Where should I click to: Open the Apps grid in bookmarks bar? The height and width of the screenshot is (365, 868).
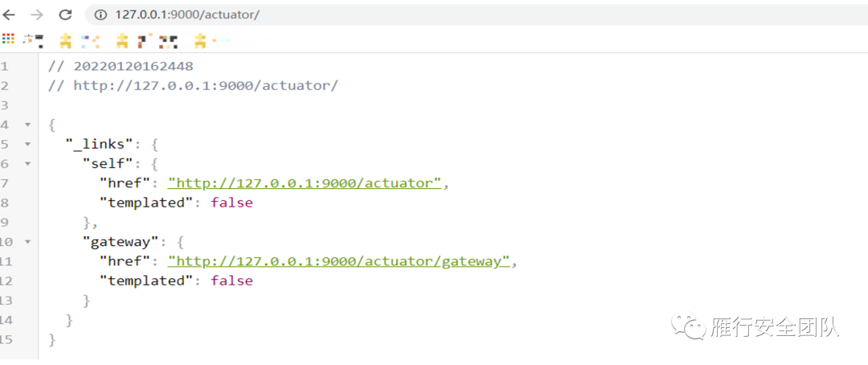[x=8, y=39]
